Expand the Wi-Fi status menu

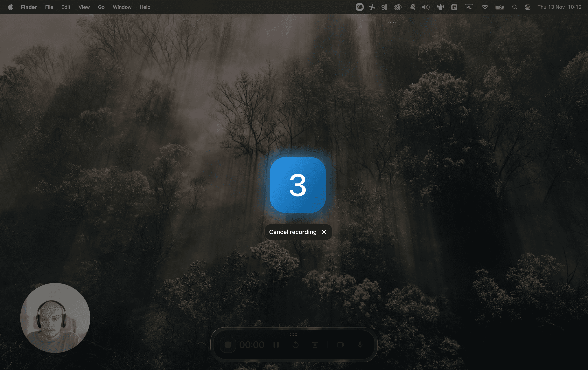pyautogui.click(x=485, y=7)
